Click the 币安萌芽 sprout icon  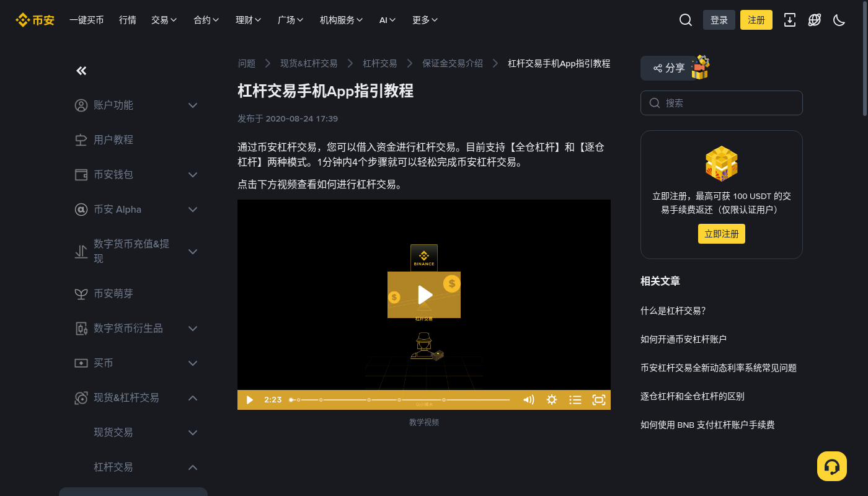pos(81,294)
